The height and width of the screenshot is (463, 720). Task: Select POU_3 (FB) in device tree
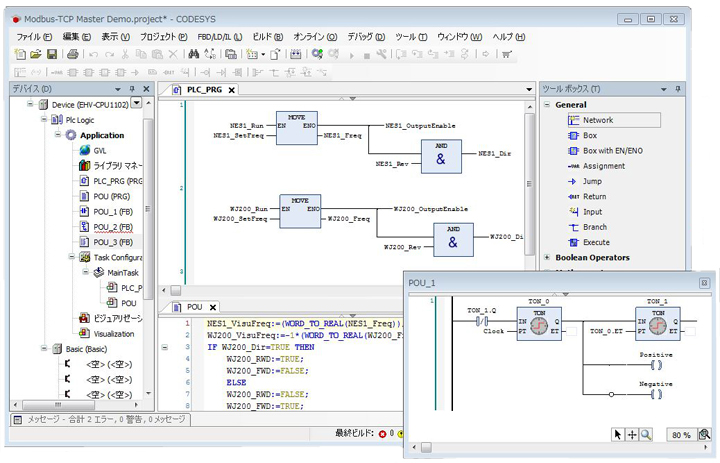point(106,242)
